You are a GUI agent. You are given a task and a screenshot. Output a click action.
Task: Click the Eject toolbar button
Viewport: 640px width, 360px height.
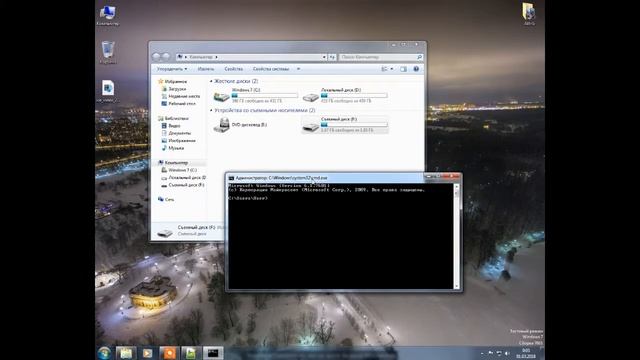tap(206, 69)
